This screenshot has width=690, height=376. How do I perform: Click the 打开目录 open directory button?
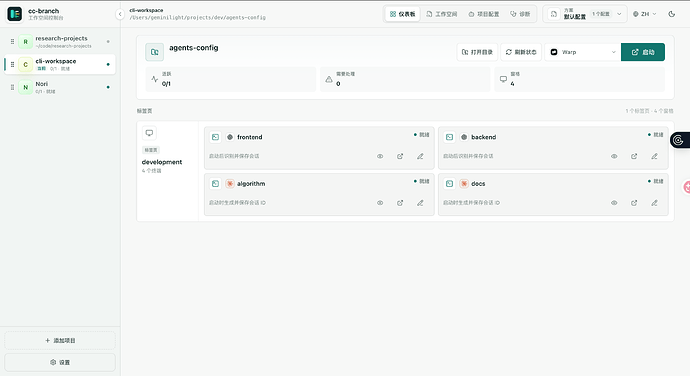click(477, 52)
